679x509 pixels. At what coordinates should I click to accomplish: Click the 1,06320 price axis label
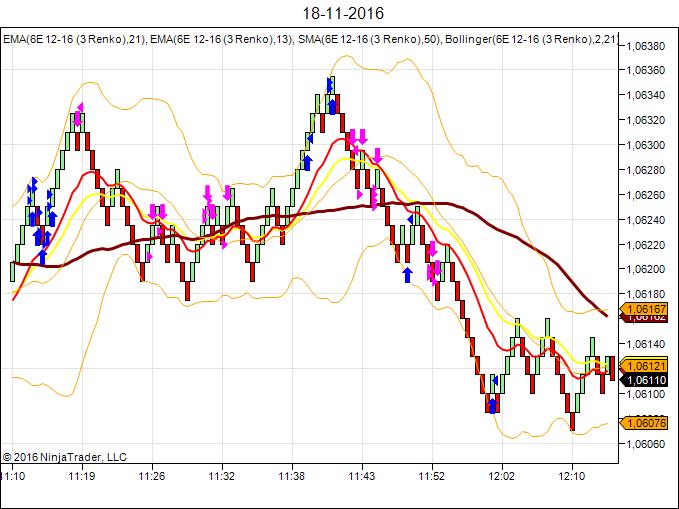click(646, 120)
